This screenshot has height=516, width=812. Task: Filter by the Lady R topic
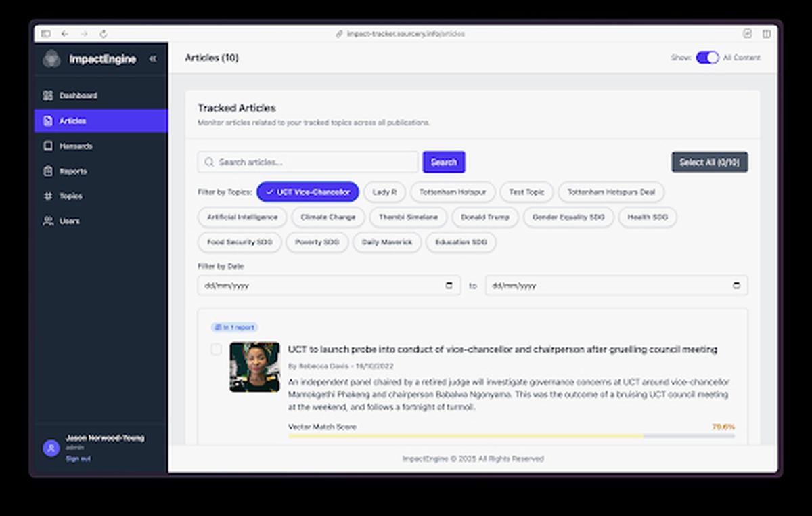pyautogui.click(x=384, y=192)
